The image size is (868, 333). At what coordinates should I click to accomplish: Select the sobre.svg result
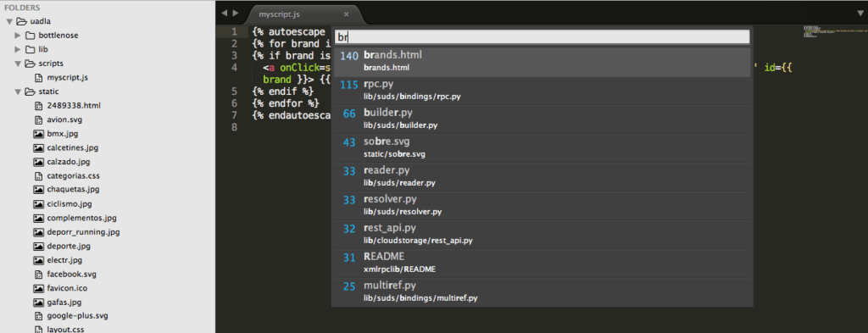(x=542, y=148)
